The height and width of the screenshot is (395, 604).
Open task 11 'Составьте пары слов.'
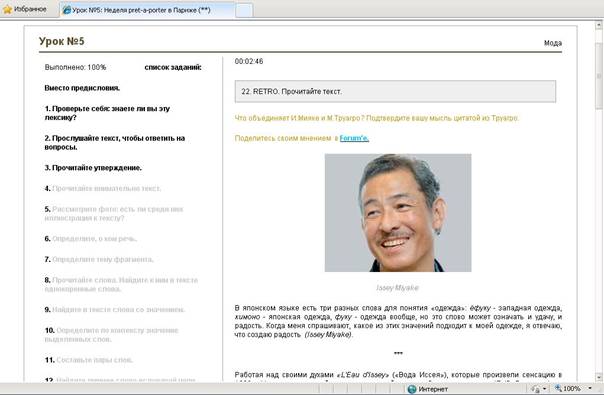click(89, 360)
